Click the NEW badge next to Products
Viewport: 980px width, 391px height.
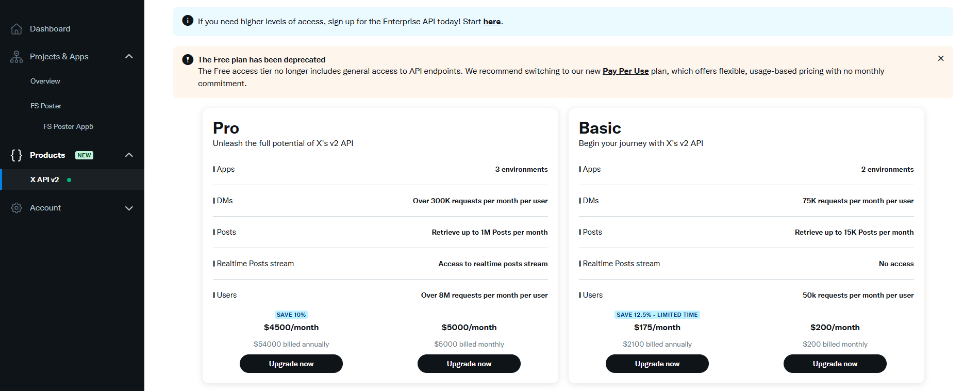[x=84, y=155]
